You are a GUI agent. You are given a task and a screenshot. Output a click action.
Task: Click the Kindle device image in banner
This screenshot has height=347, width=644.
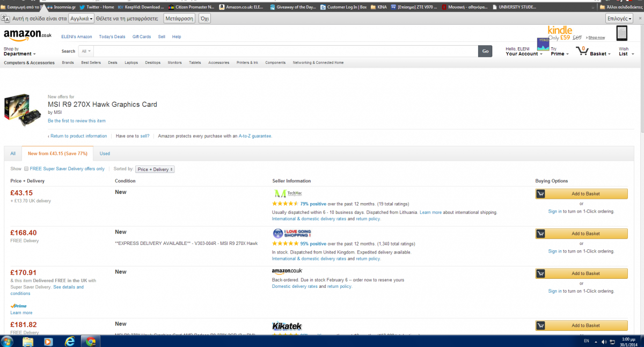(x=622, y=33)
